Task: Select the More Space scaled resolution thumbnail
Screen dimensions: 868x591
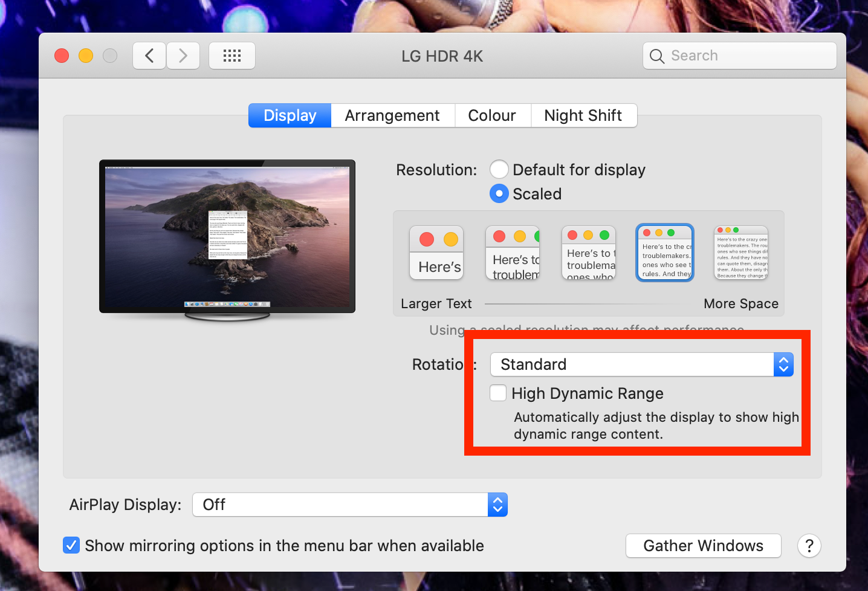Action: pos(741,253)
